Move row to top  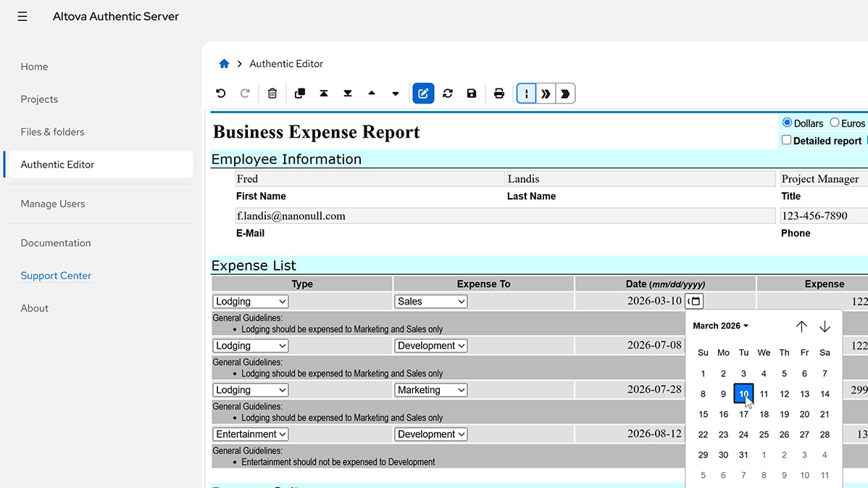pyautogui.click(x=324, y=94)
